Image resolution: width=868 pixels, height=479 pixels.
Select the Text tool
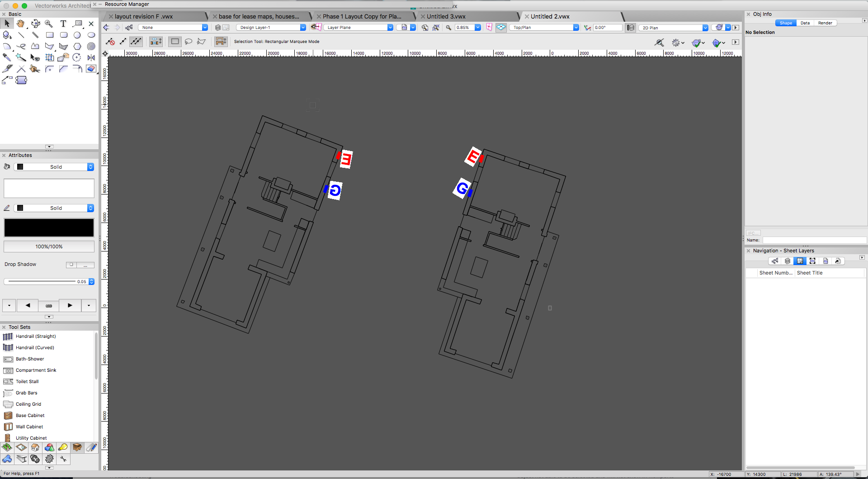(x=63, y=24)
